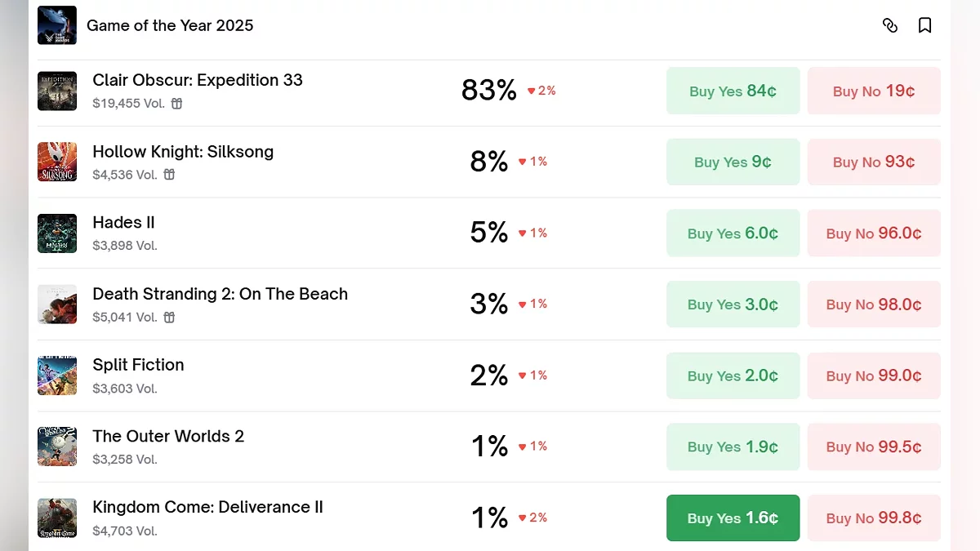Buy No on Split Fiction at 99.0¢

tap(874, 375)
